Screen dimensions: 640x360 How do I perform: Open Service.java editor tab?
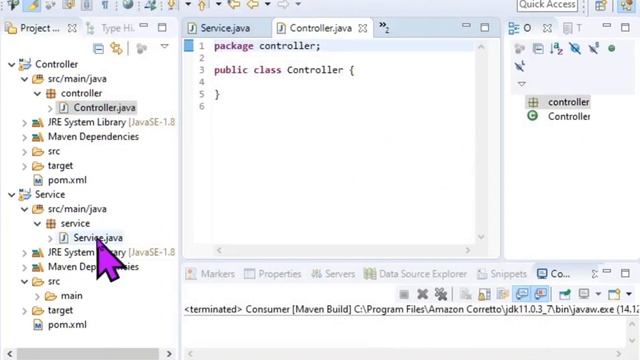[x=219, y=28]
